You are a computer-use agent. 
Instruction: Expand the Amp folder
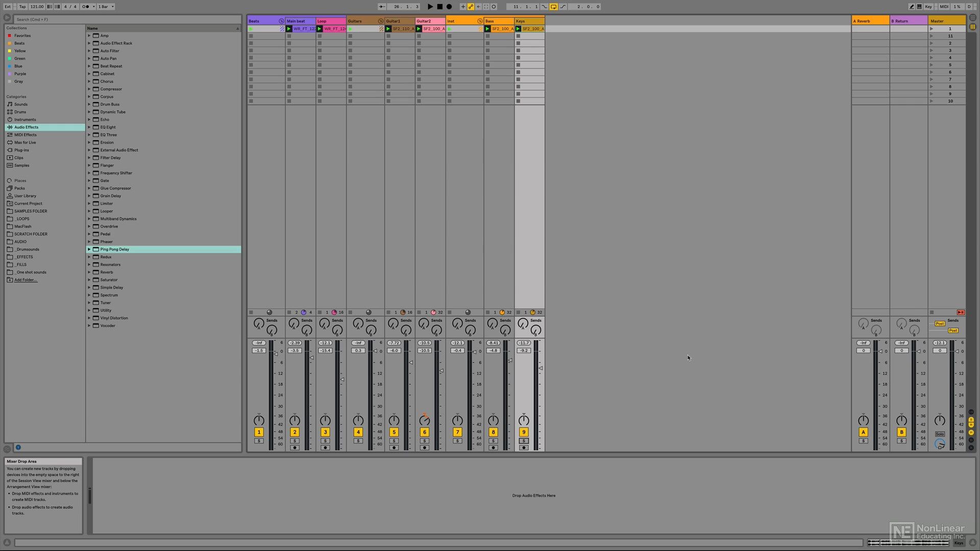(89, 36)
